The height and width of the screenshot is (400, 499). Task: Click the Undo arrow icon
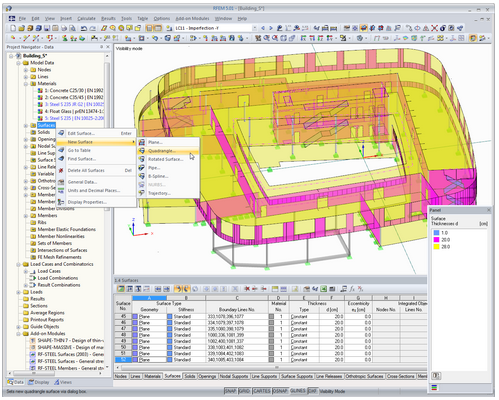coord(84,28)
